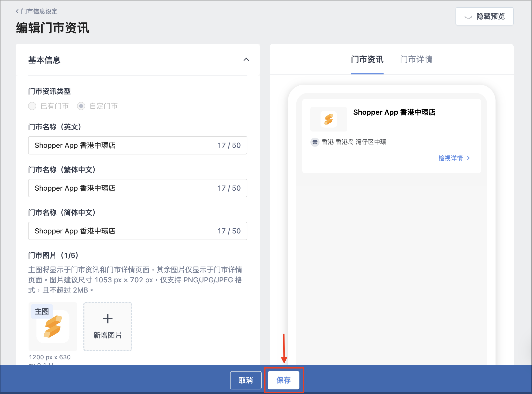This screenshot has width=532, height=394.
Task: Click the 门市图片（1/5）label
Action: (x=53, y=255)
